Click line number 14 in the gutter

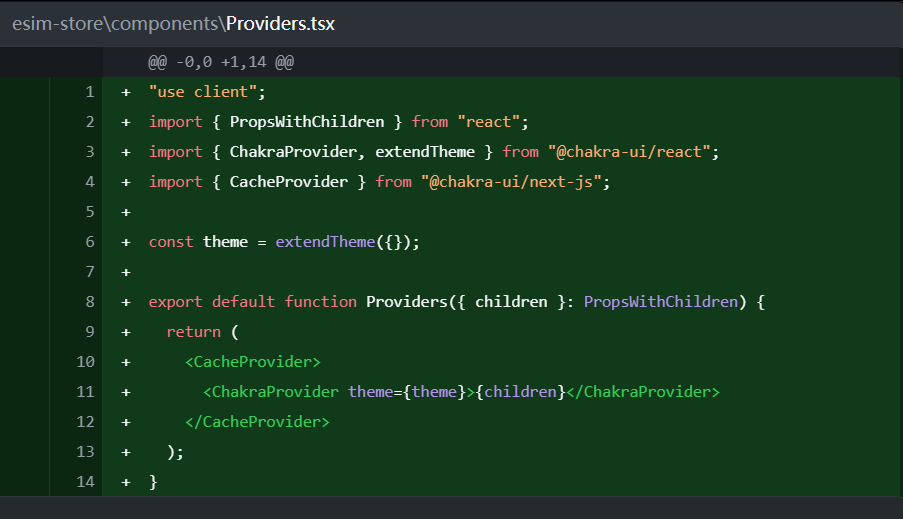point(85,482)
